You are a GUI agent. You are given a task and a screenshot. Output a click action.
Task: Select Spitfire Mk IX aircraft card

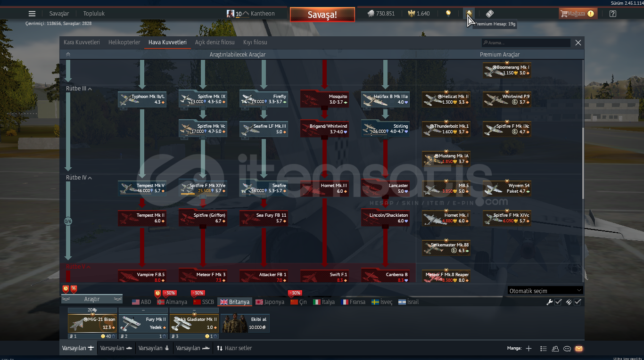coord(203,99)
